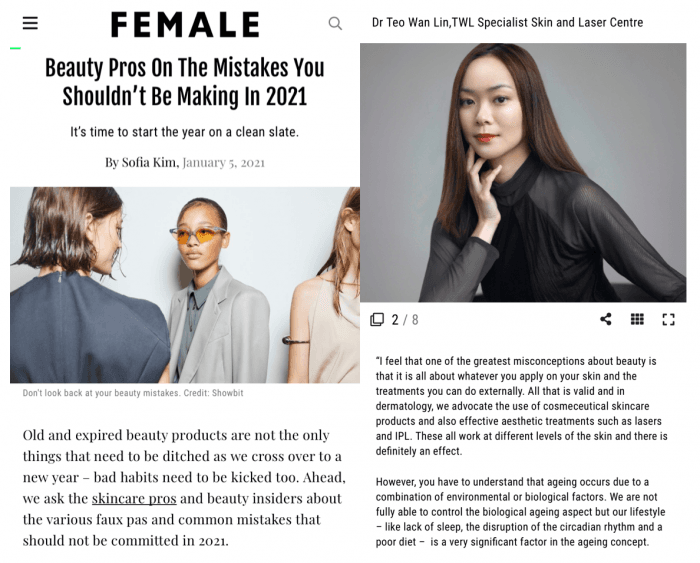Follow the 'skincare pros' link
Viewport: 700px width, 563px height.
tap(134, 498)
